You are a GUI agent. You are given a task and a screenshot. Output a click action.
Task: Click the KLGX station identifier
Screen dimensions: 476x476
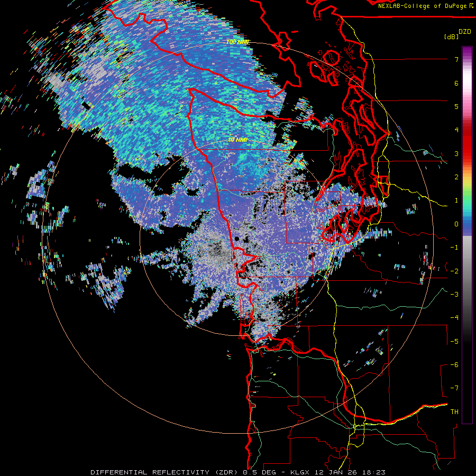click(x=300, y=472)
